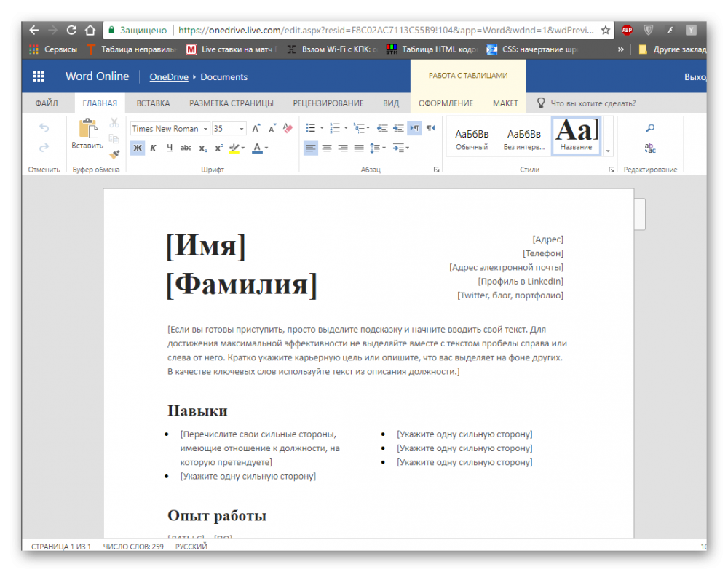728x572 pixels.
Task: Select the Format Painter brush icon
Action: point(114,154)
